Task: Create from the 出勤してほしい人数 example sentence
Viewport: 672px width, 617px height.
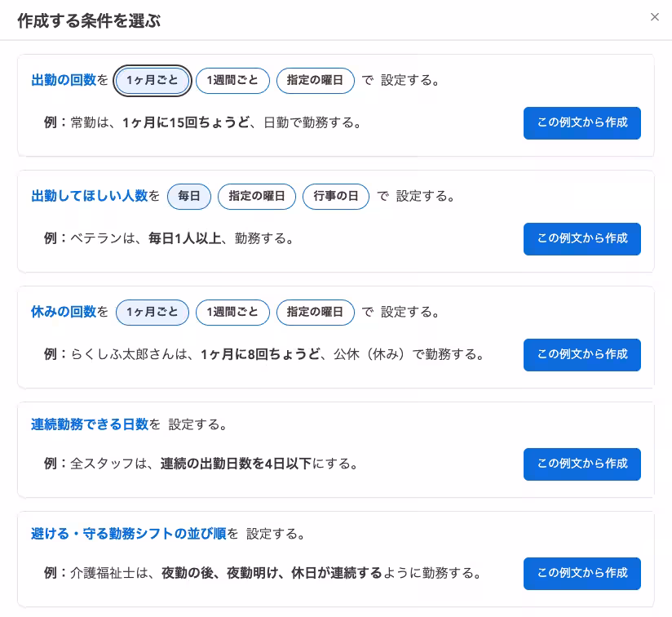Action: tap(581, 239)
